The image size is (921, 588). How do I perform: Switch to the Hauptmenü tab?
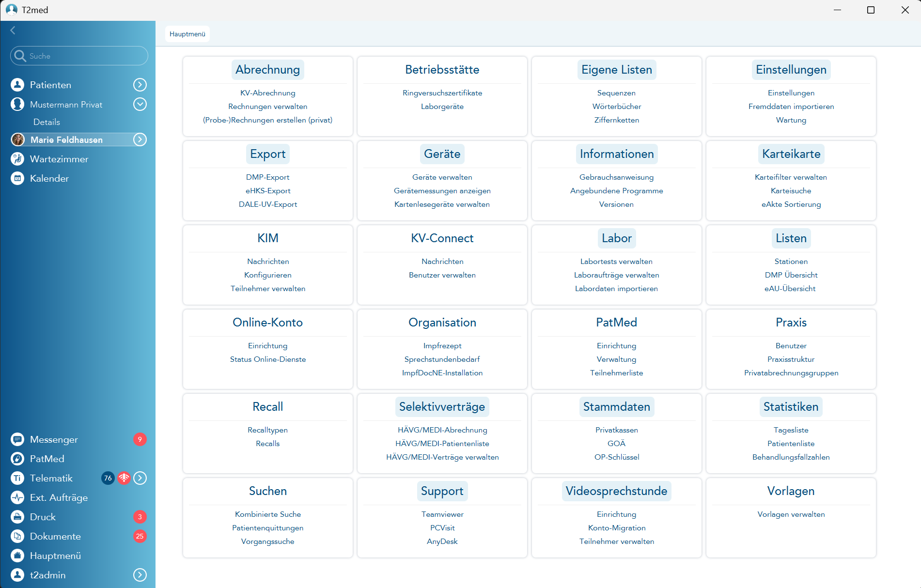[x=187, y=34]
